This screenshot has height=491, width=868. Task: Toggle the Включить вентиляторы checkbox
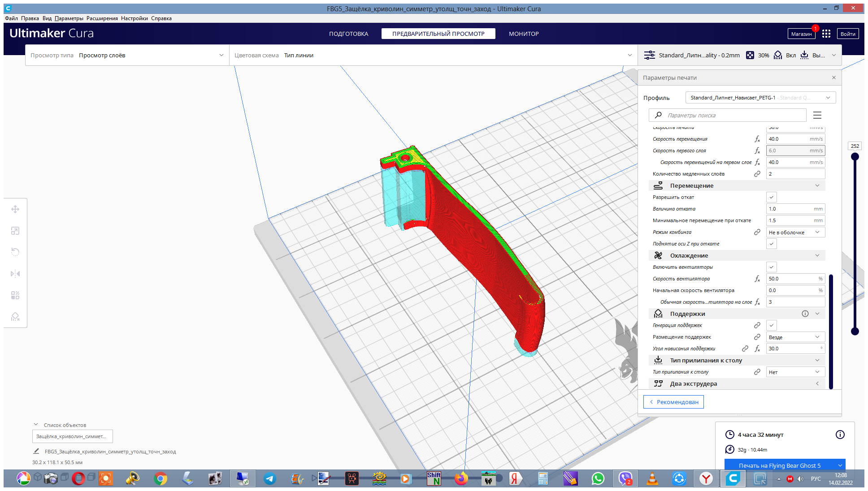pos(771,267)
